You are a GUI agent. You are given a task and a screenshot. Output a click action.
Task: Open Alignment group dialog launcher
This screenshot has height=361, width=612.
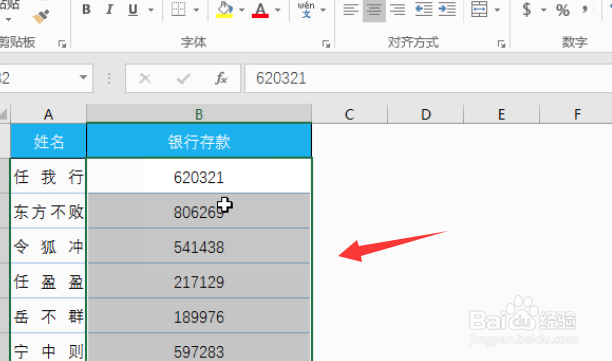[501, 44]
